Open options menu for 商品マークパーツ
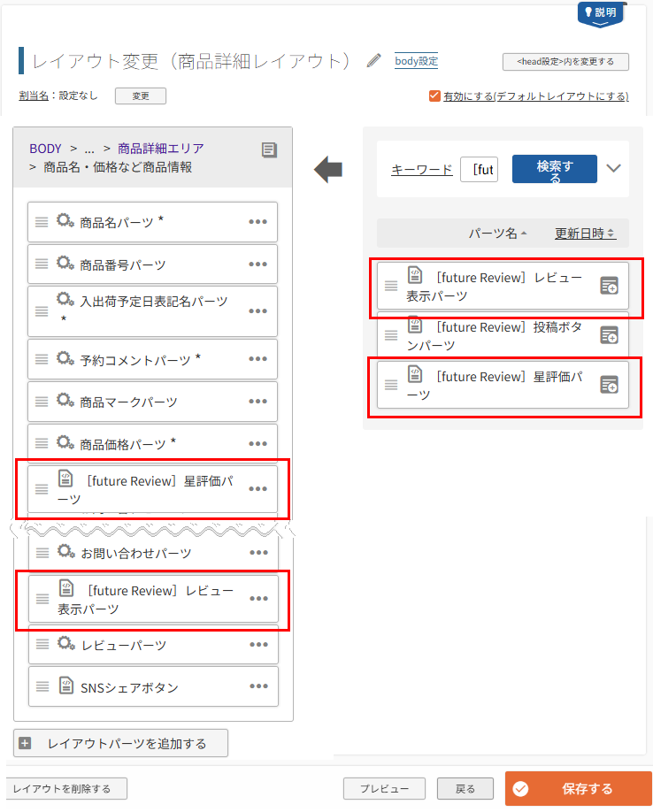This screenshot has width=653, height=812. 257,402
